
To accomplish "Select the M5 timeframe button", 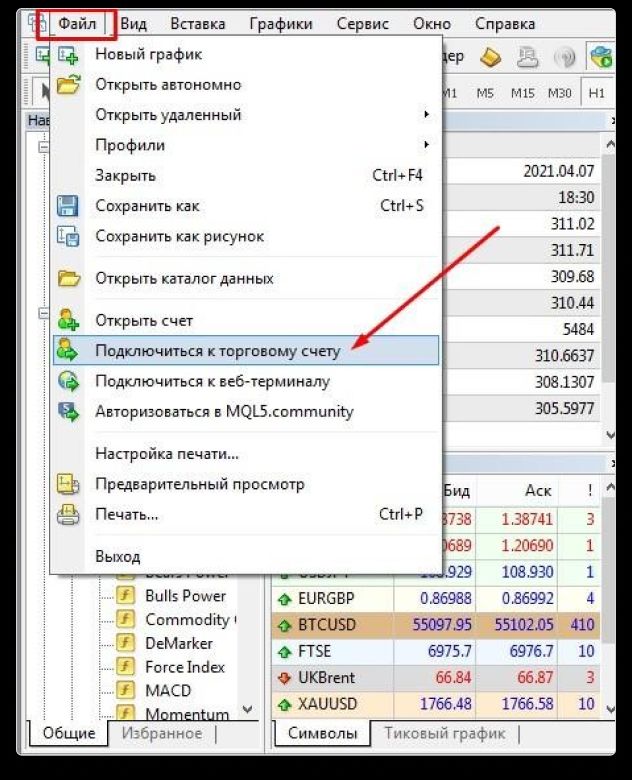I will 485,93.
